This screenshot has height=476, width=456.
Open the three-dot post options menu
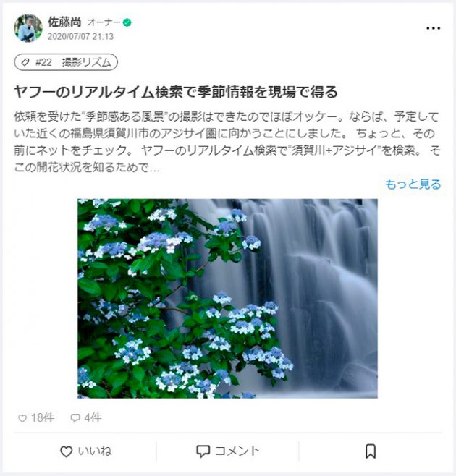point(433,28)
